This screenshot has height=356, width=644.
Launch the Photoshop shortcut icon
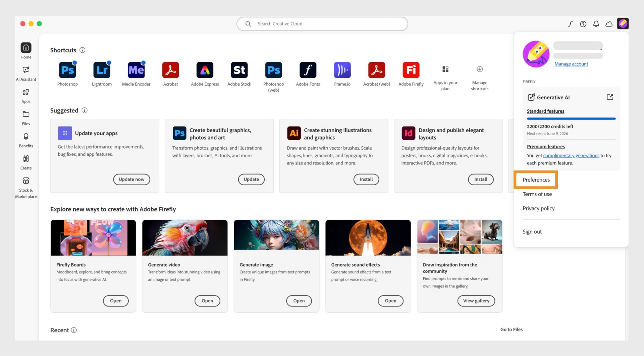(67, 70)
